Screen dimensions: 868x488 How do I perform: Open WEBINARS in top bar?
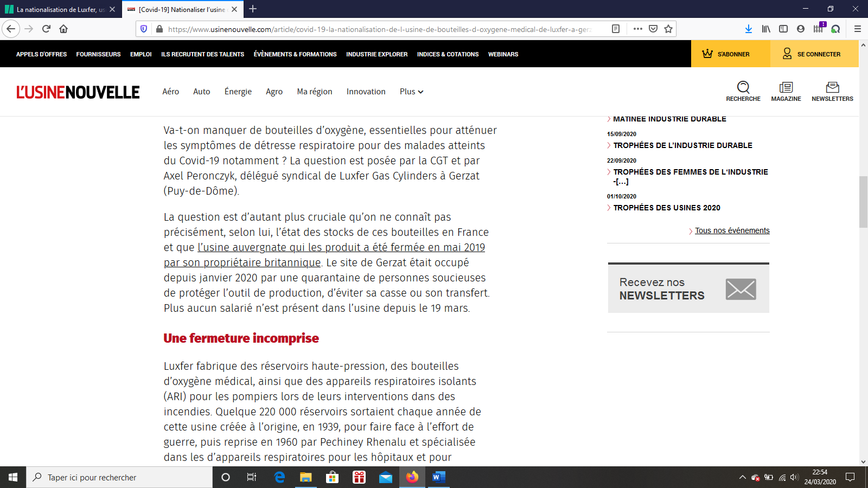(503, 54)
